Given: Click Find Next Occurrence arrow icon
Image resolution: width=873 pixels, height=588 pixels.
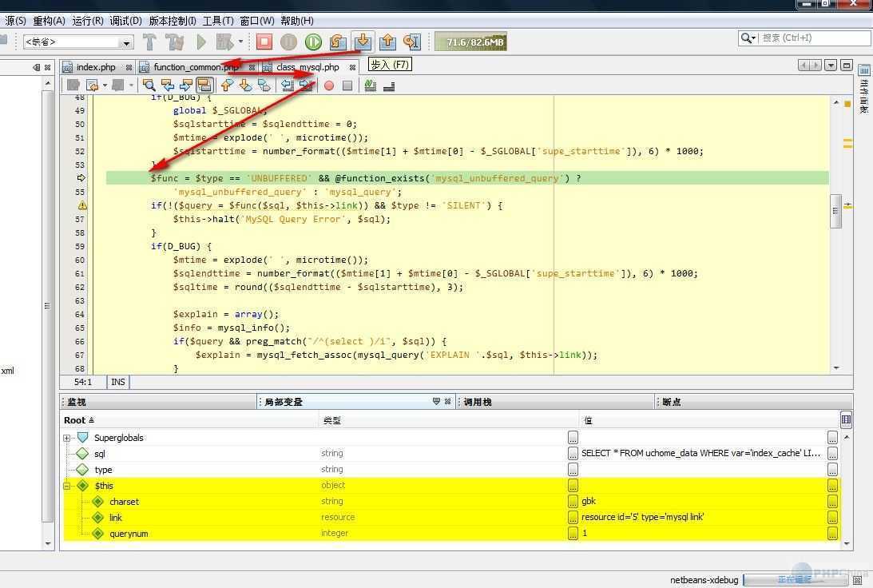Looking at the screenshot, I should click(186, 85).
